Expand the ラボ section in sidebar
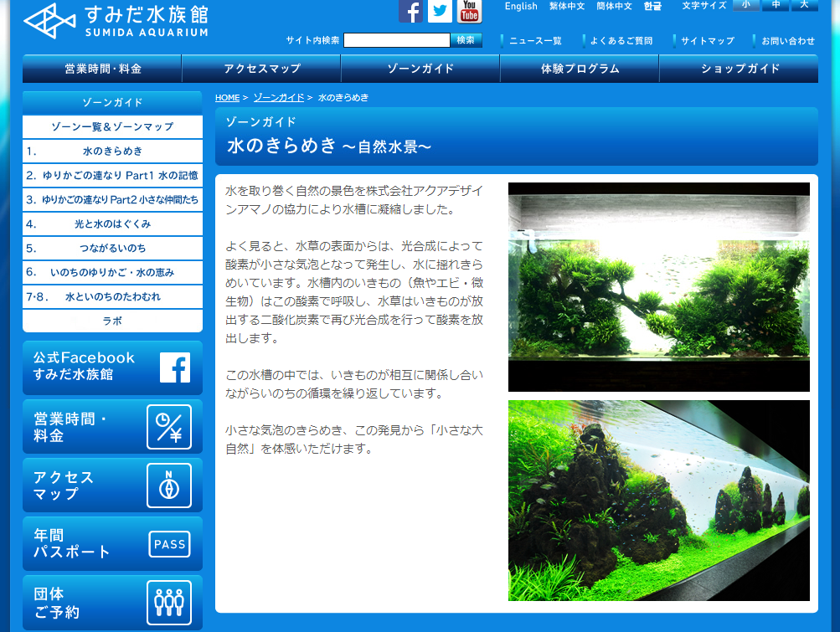840x632 pixels. 112,321
